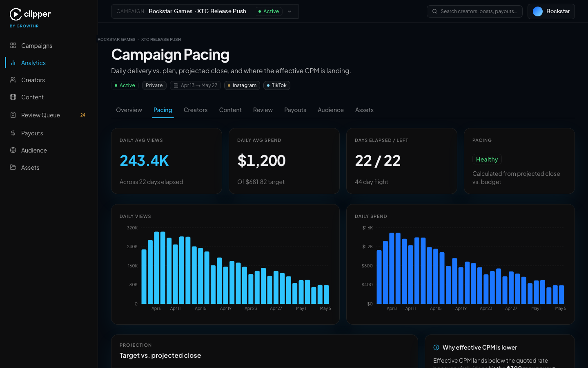Click the Healthy pacing badge

coord(487,159)
